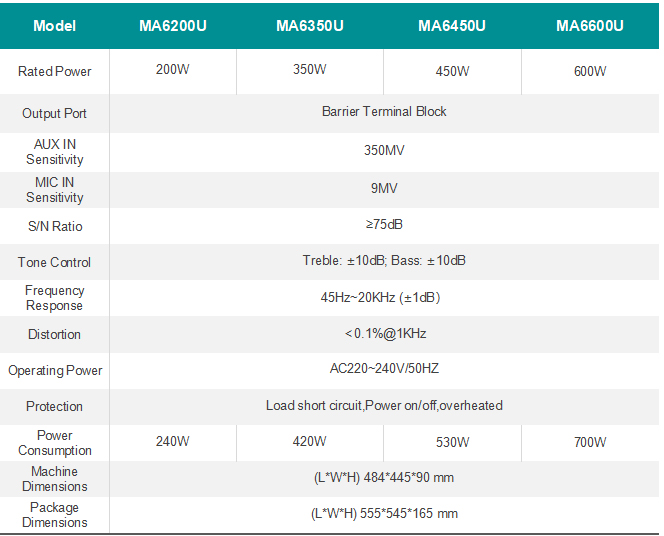Select the AC220~240V/50HZ operating power value
664x536 pixels.
pyautogui.click(x=384, y=369)
